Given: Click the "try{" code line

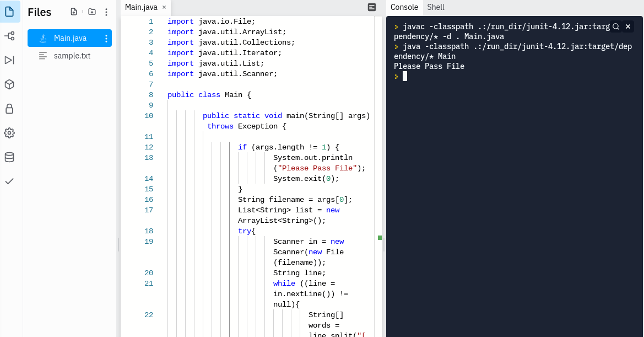Looking at the screenshot, I should point(246,231).
